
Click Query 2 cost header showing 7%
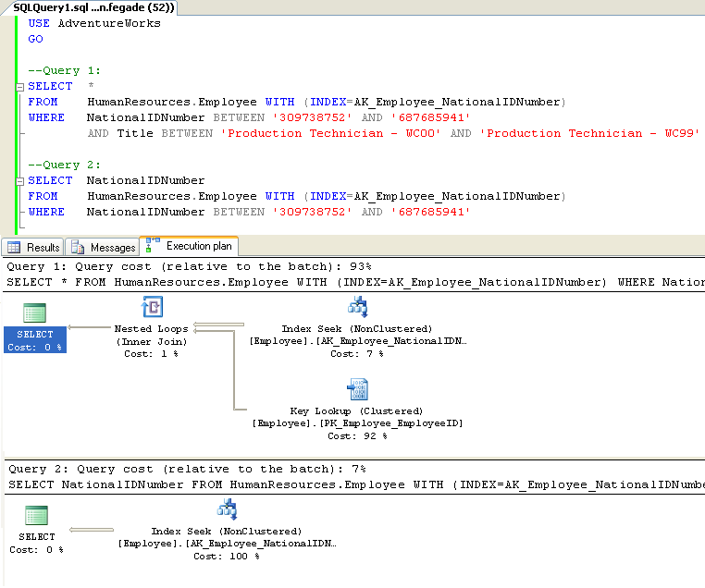point(187,469)
